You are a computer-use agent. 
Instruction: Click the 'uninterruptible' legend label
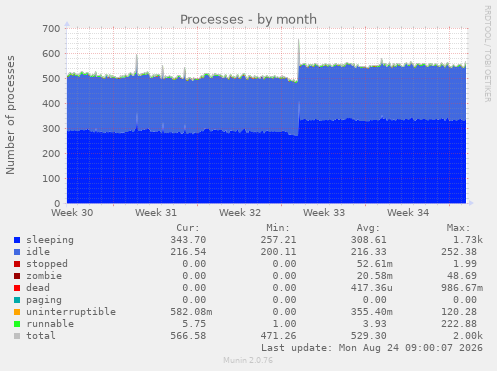tap(71, 312)
